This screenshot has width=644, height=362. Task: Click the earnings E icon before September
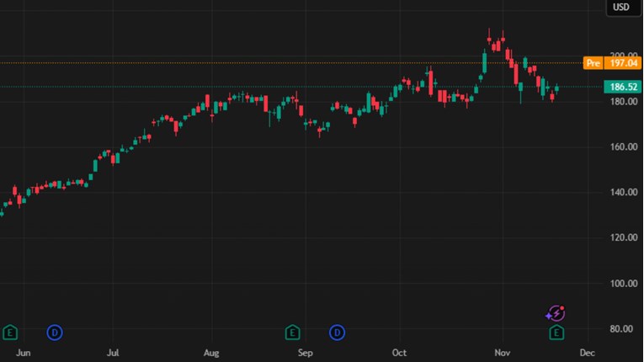[x=292, y=333]
